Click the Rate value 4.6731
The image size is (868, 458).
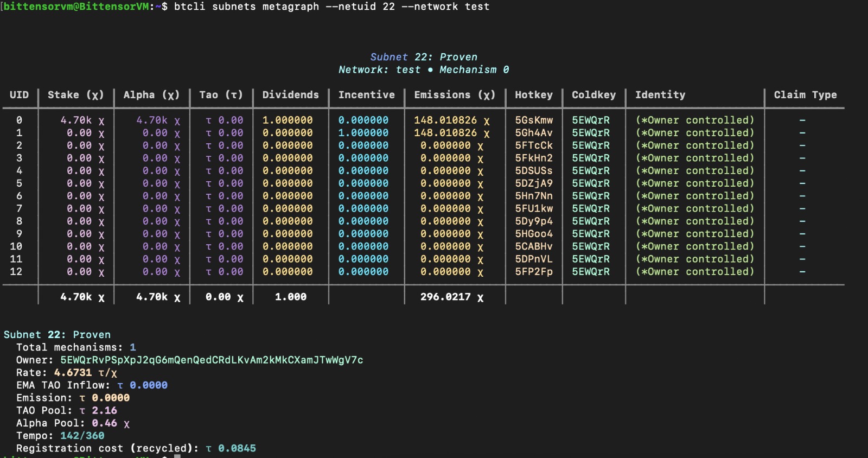click(x=73, y=373)
